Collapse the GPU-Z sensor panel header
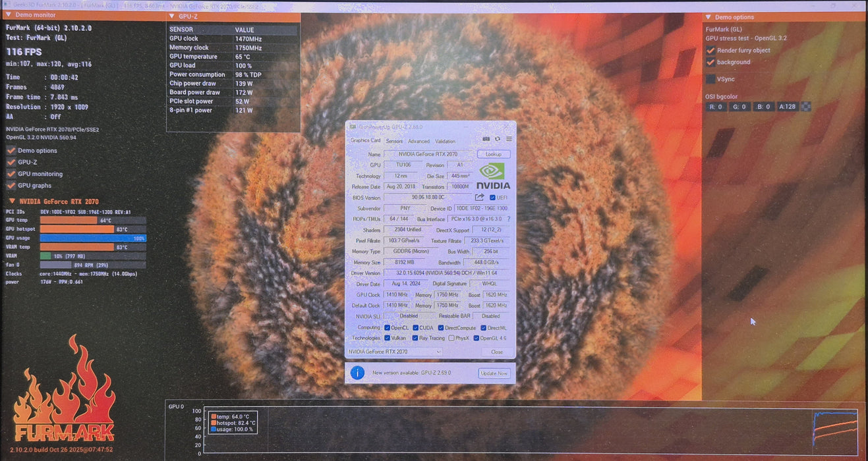The height and width of the screenshot is (461, 868). click(x=233, y=16)
